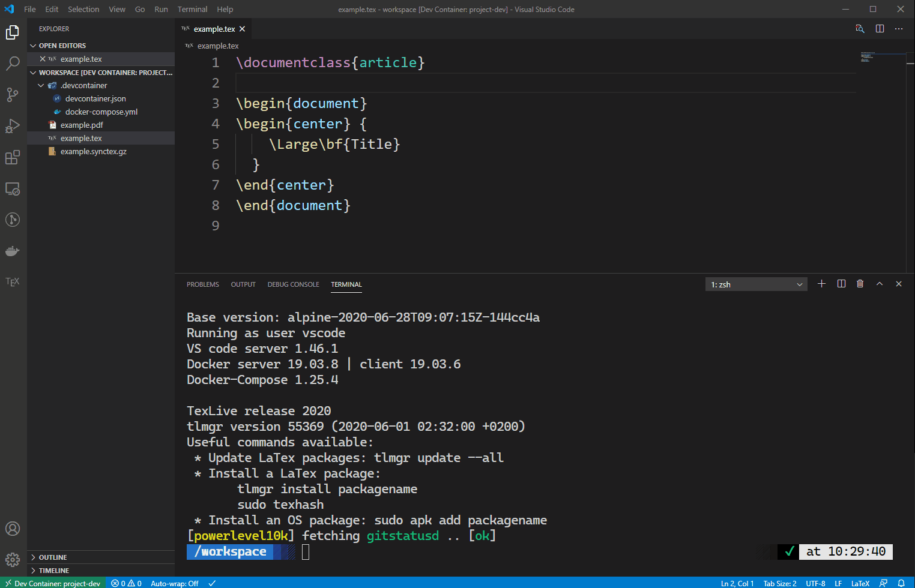Open the Extensions view

click(x=13, y=157)
